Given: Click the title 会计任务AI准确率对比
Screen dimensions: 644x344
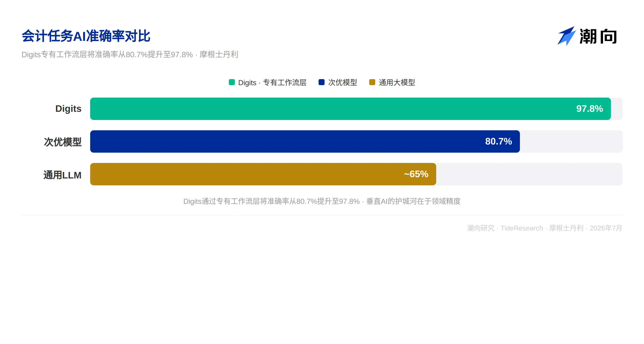Looking at the screenshot, I should 86,36.
